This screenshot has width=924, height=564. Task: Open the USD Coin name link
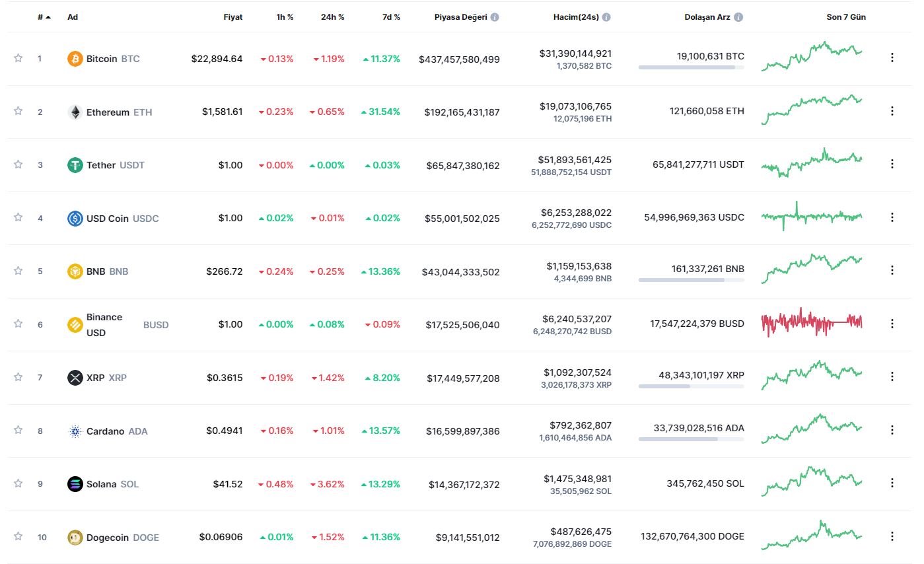coord(108,219)
